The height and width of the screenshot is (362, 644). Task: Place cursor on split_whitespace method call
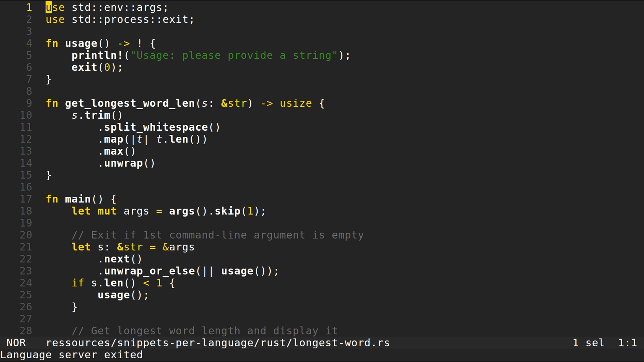pyautogui.click(x=156, y=127)
